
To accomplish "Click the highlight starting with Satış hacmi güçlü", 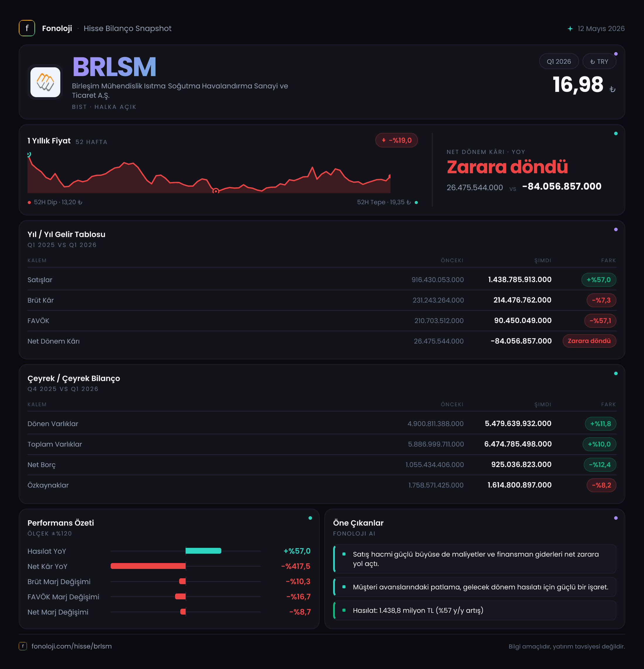I will (x=475, y=559).
